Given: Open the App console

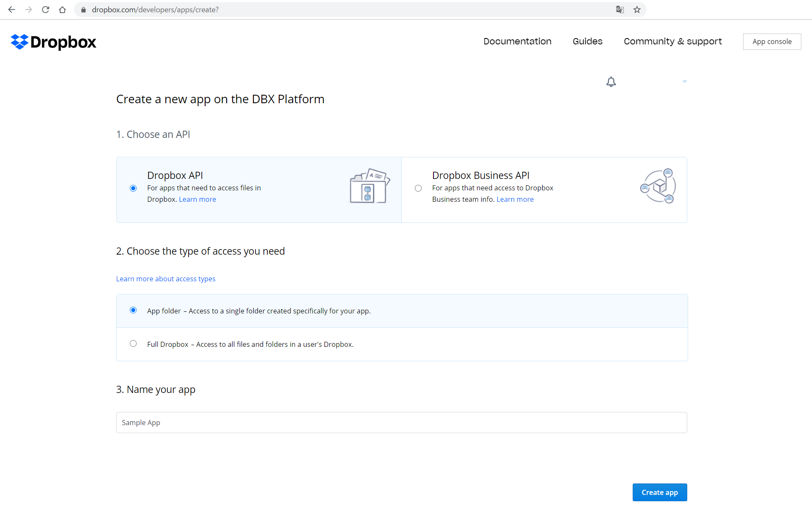Looking at the screenshot, I should click(x=772, y=41).
